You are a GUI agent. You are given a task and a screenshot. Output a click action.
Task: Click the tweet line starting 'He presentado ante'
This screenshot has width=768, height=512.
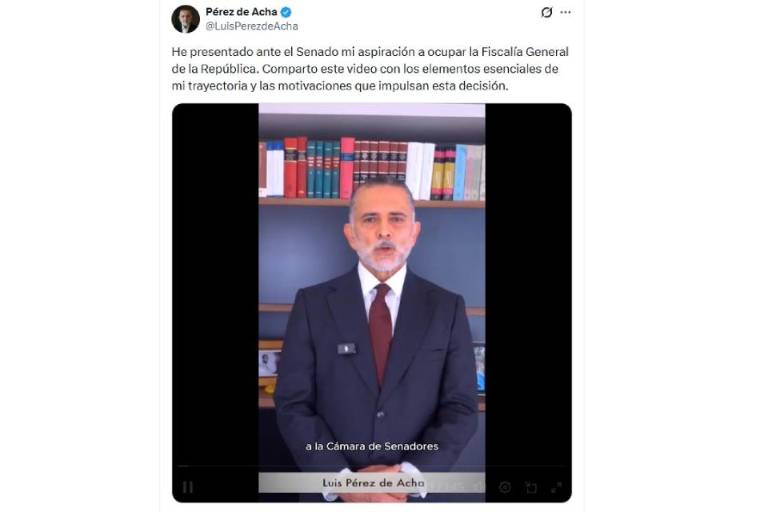(370, 51)
